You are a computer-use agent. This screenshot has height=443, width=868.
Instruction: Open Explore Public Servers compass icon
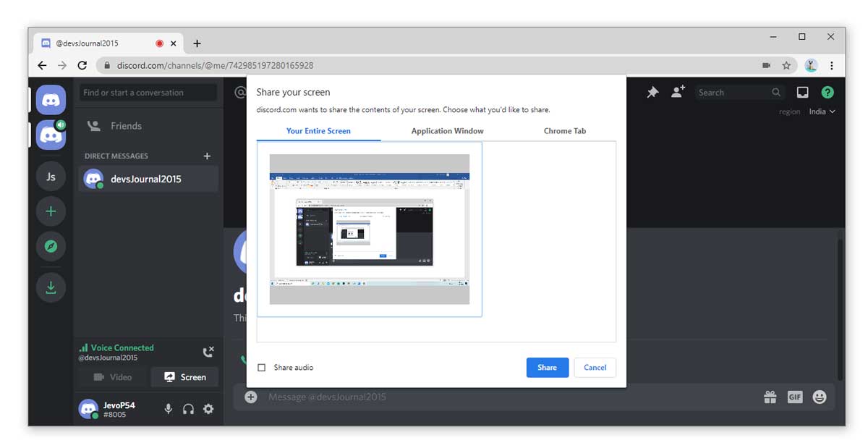pos(51,246)
